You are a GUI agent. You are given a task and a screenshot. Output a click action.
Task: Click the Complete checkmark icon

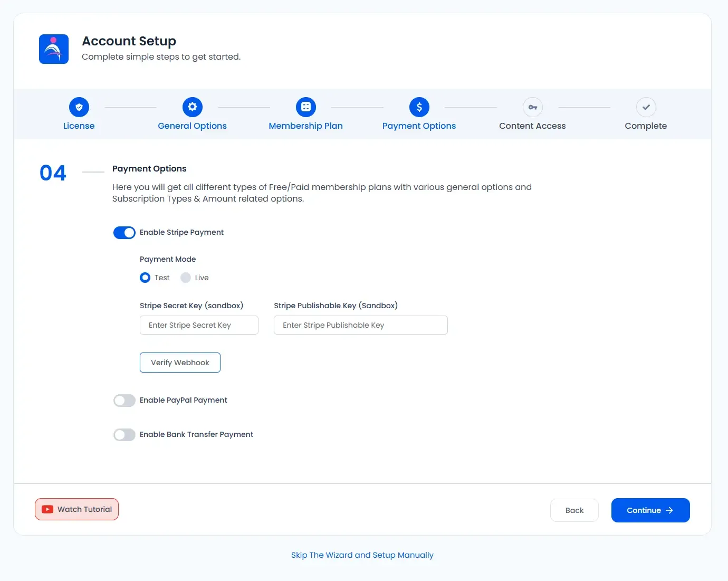[646, 107]
